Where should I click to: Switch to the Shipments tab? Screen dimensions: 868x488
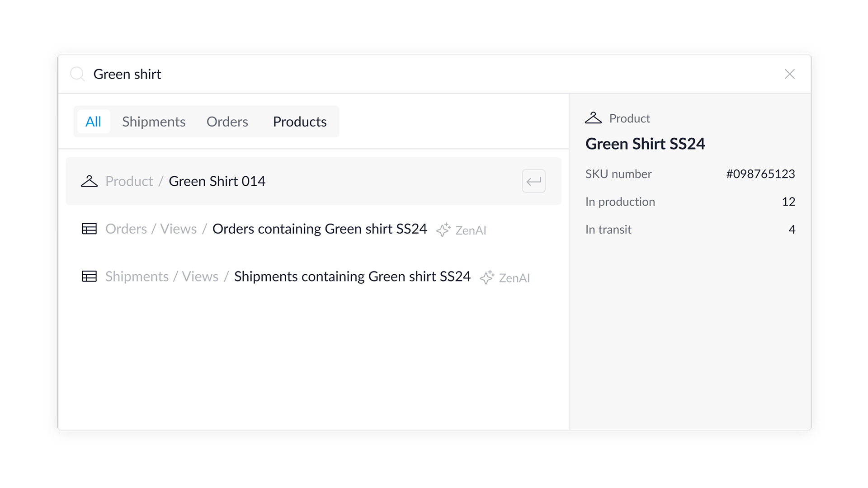[154, 122]
